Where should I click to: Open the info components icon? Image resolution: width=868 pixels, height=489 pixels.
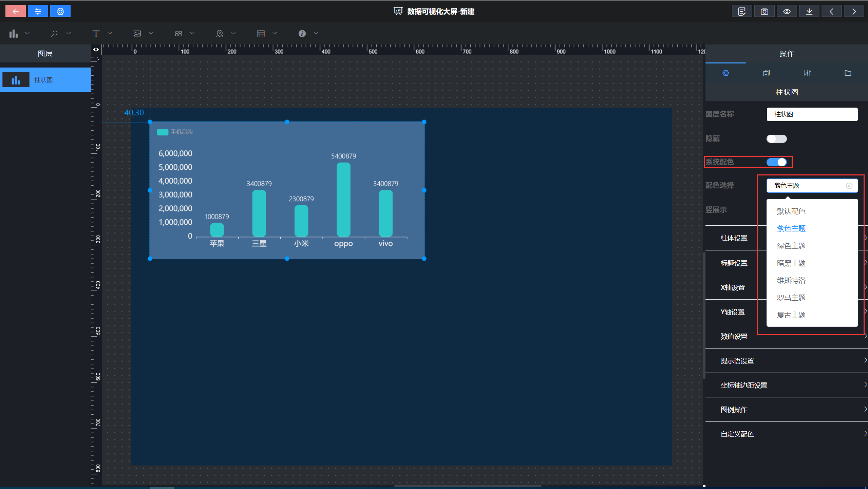click(302, 33)
